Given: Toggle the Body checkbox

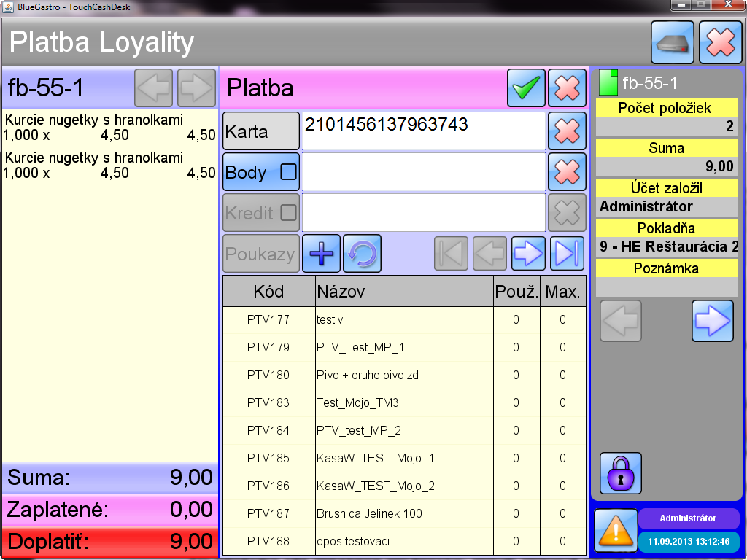Looking at the screenshot, I should (289, 172).
